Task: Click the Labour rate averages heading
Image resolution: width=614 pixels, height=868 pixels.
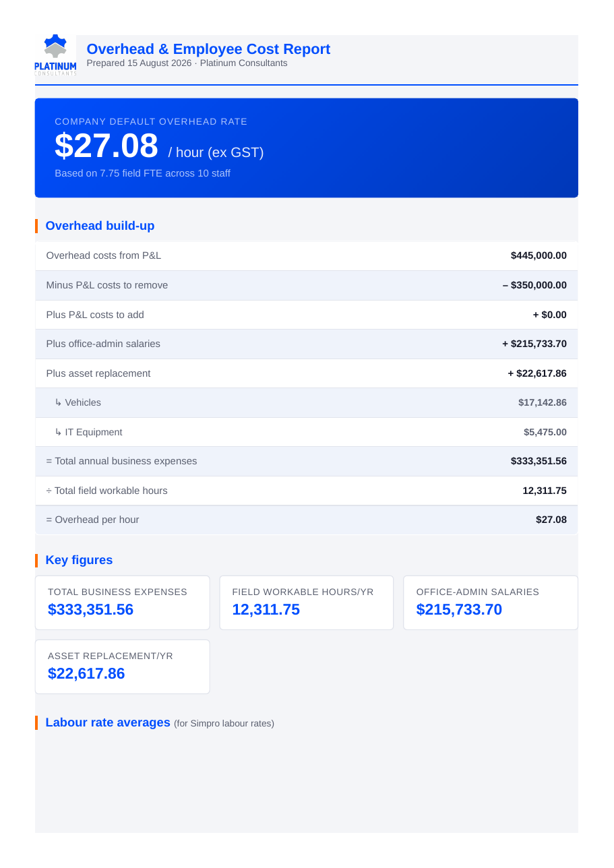Action: 108,722
